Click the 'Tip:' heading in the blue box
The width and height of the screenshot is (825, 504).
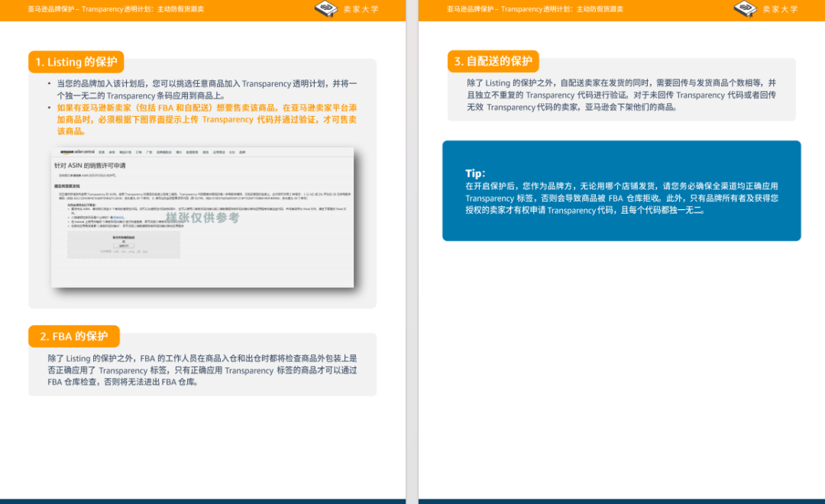[x=475, y=173]
